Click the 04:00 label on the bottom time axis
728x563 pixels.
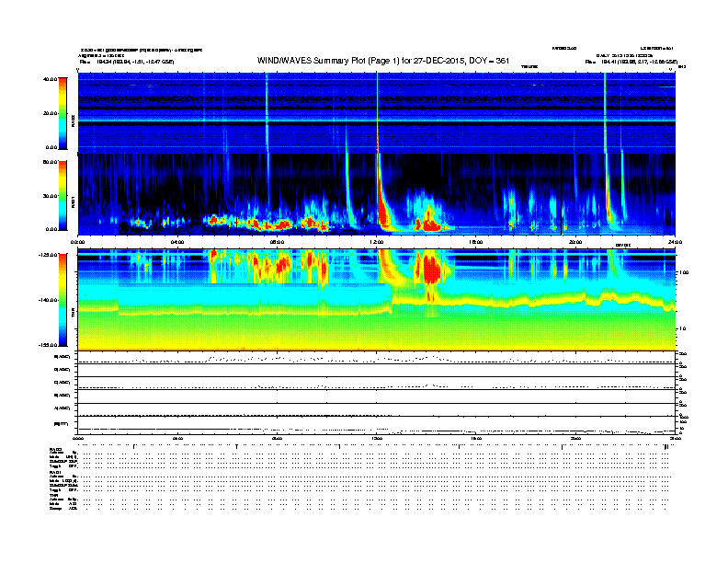[177, 438]
